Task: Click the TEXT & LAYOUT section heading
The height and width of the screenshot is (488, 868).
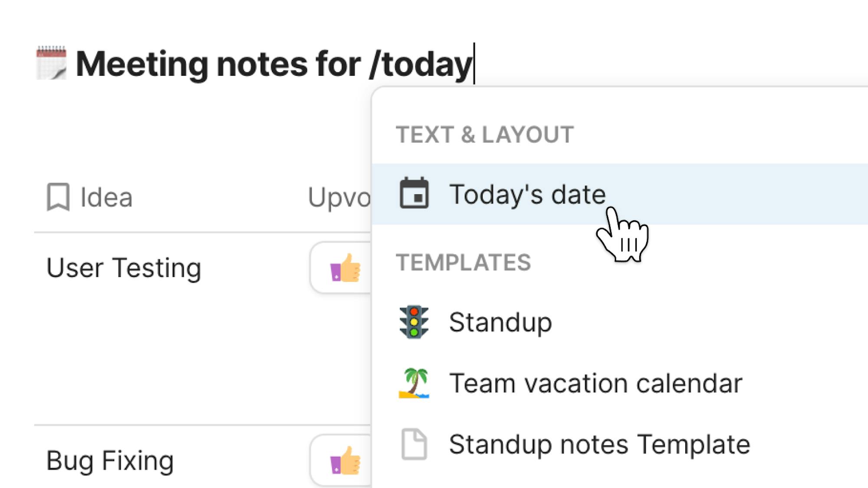Action: point(485,134)
